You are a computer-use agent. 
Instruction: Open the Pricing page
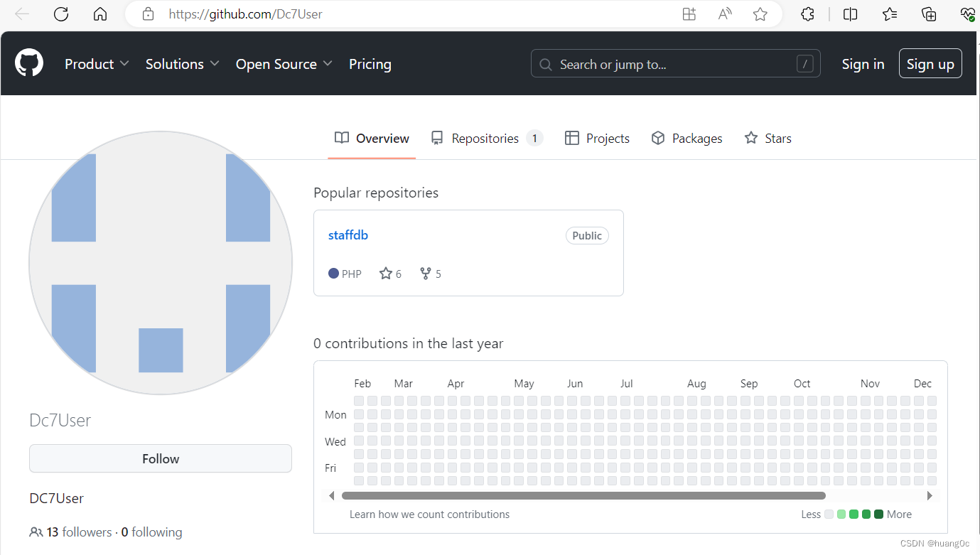coord(370,64)
